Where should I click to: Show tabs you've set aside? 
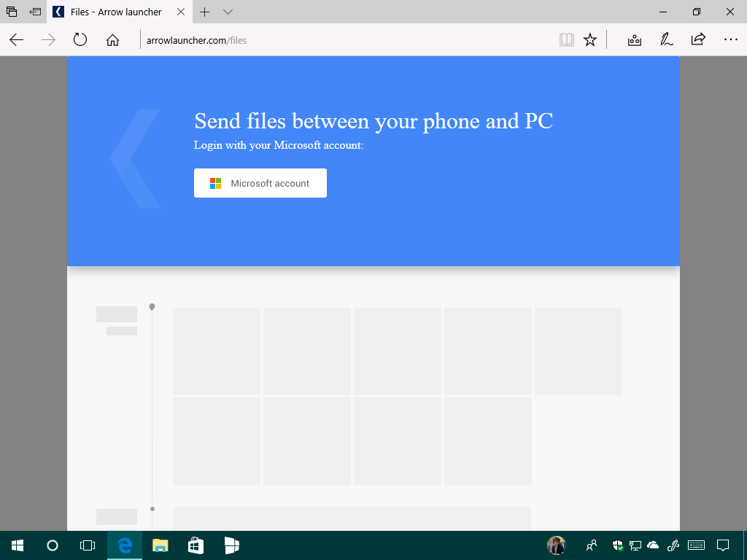tap(12, 12)
